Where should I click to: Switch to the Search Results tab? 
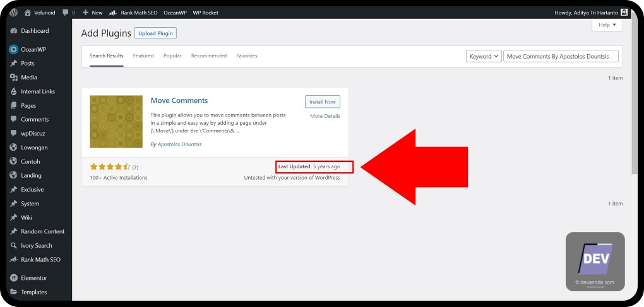(106, 55)
